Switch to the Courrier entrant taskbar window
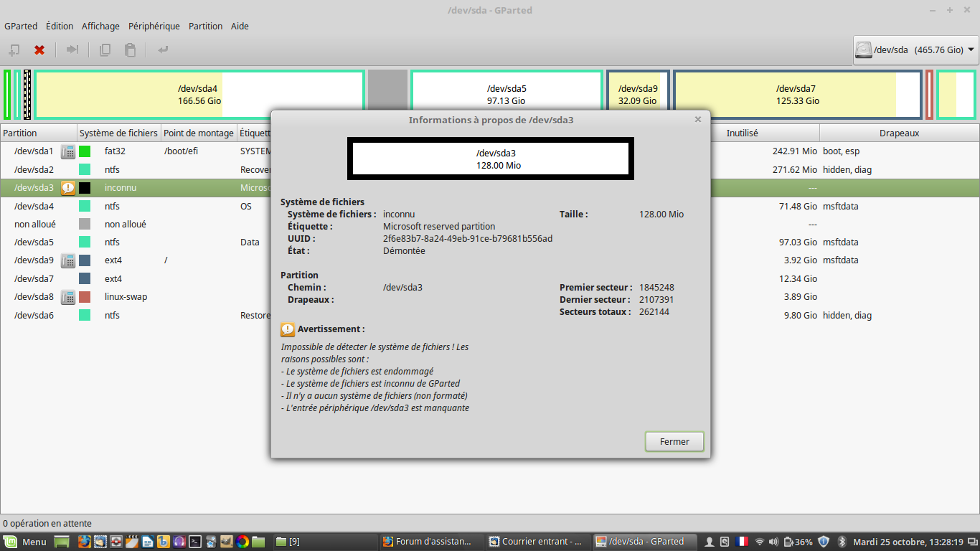The height and width of the screenshot is (551, 980). point(538,542)
